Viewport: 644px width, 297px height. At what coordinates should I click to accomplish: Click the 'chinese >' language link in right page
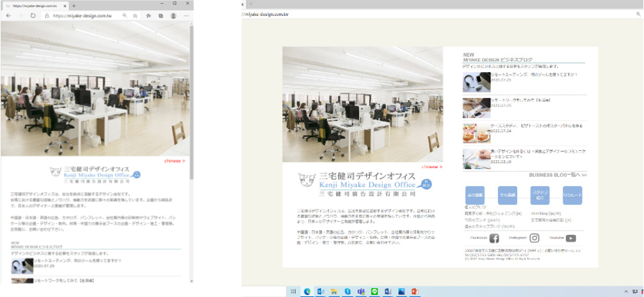click(x=432, y=167)
